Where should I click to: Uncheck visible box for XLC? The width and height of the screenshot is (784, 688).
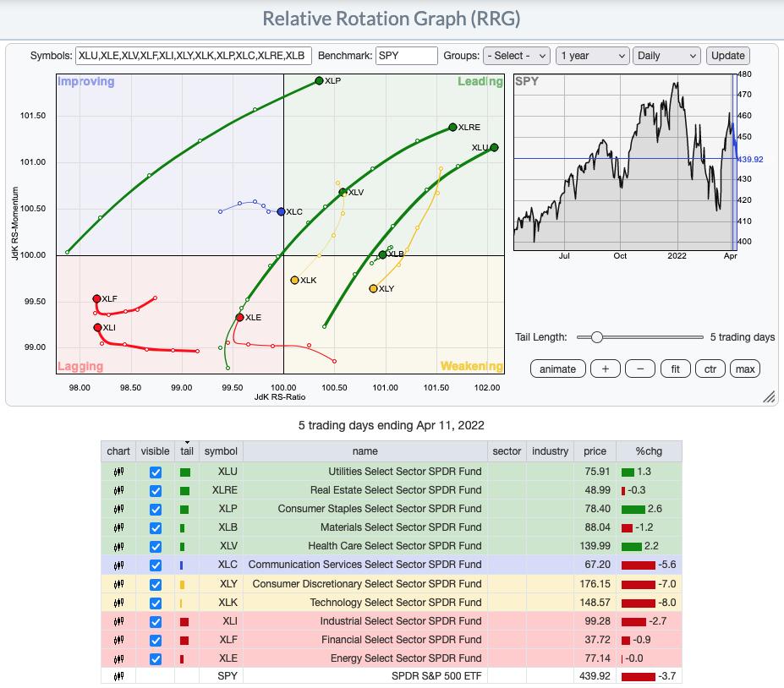click(x=156, y=565)
